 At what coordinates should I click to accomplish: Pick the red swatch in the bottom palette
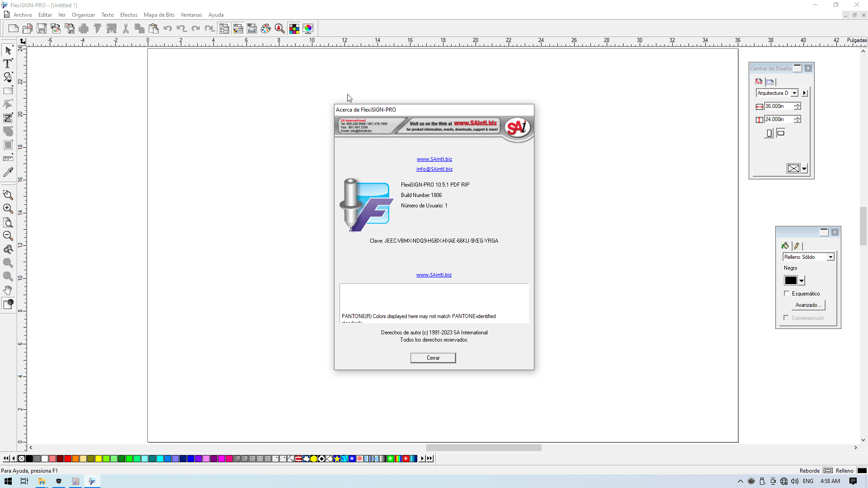(68, 459)
